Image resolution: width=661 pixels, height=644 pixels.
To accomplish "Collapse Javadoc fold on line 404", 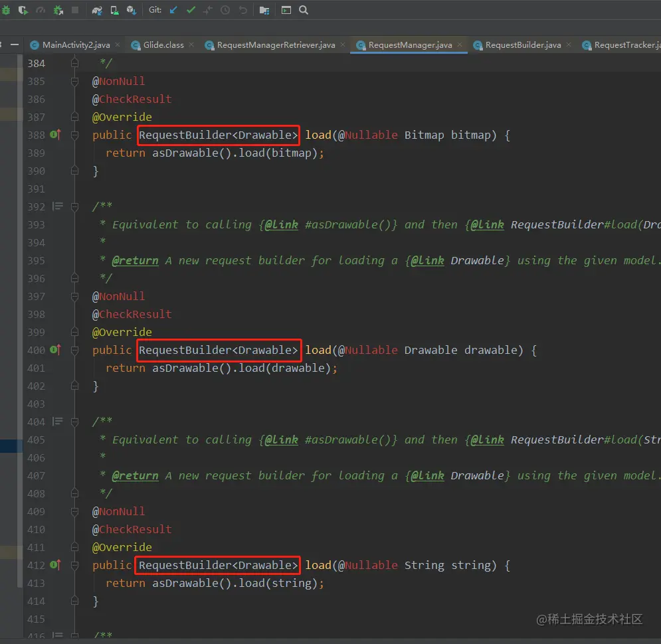I will [x=74, y=422].
